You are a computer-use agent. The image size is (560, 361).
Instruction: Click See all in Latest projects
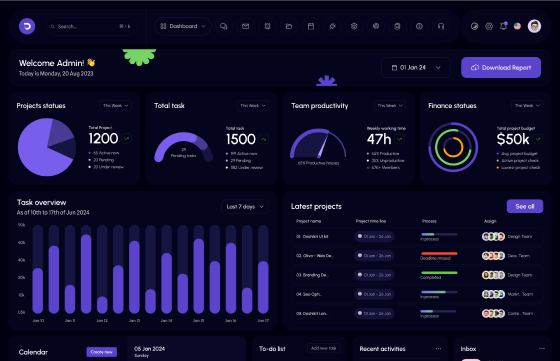click(x=525, y=206)
